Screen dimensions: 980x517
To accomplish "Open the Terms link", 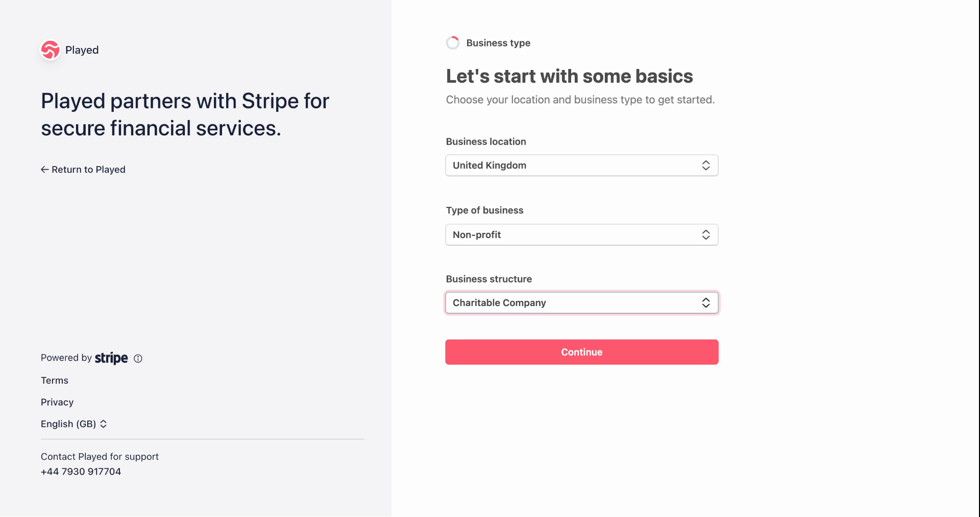I will pos(55,381).
